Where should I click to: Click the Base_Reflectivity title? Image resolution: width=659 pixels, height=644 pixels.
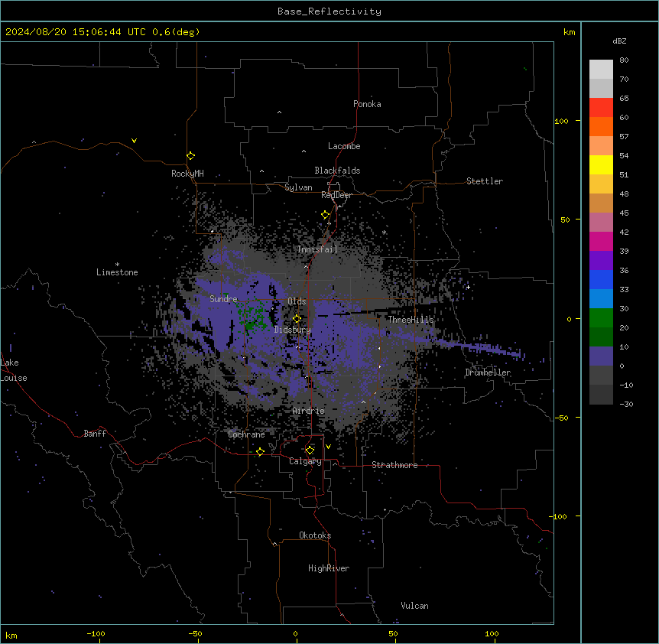coord(329,11)
